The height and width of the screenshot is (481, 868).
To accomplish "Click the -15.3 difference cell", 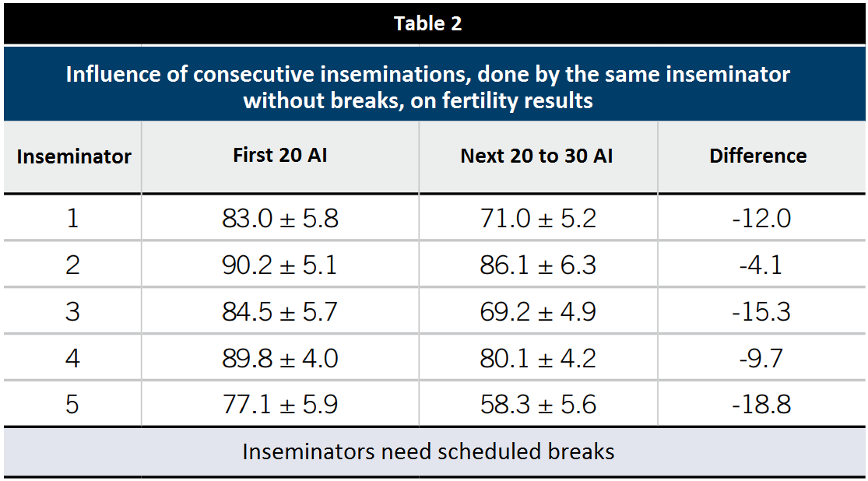I will [761, 311].
